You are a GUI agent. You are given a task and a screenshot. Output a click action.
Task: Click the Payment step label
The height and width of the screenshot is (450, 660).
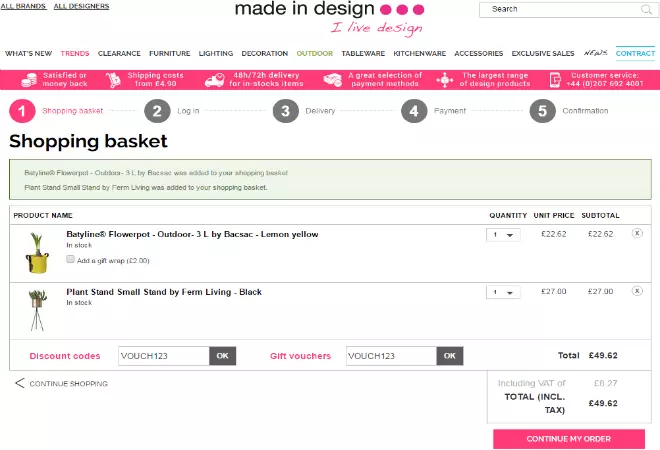[x=450, y=111]
